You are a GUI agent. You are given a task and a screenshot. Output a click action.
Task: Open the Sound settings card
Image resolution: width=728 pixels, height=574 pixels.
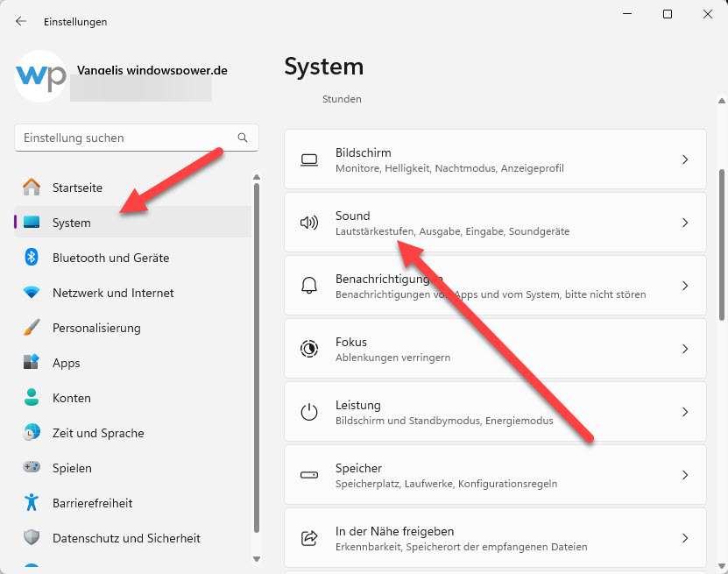tap(495, 223)
